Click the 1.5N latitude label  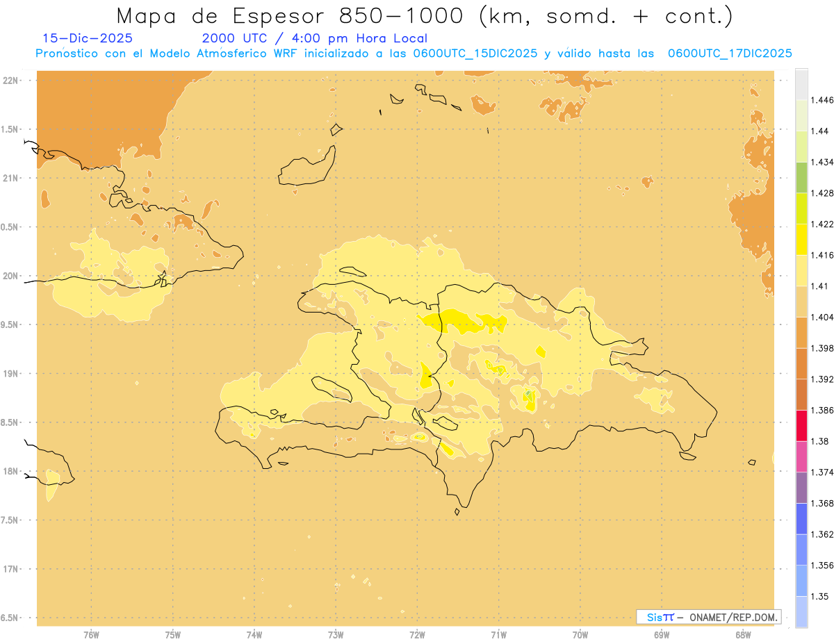[x=10, y=129]
